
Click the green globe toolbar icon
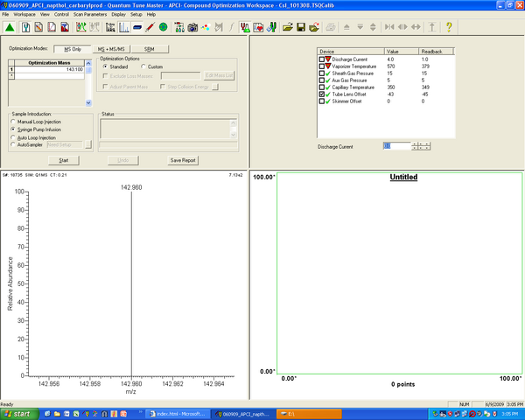(x=164, y=27)
